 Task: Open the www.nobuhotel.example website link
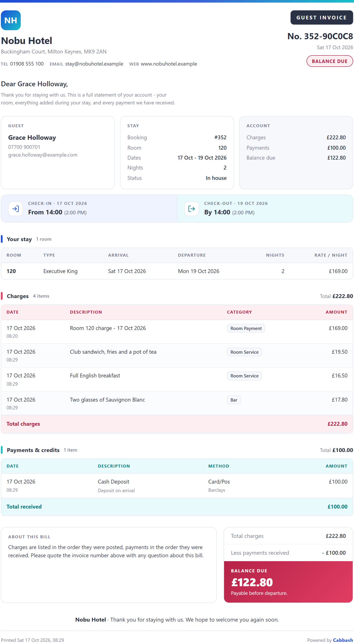(x=169, y=64)
